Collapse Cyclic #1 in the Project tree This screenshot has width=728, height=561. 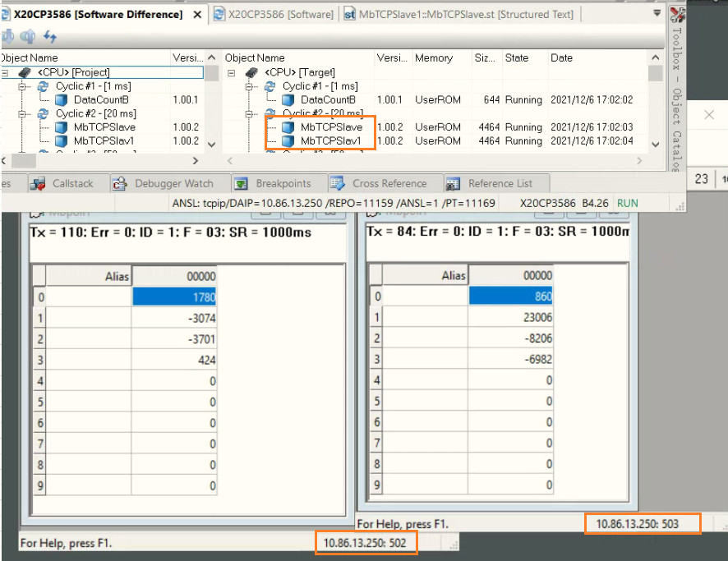coord(22,86)
